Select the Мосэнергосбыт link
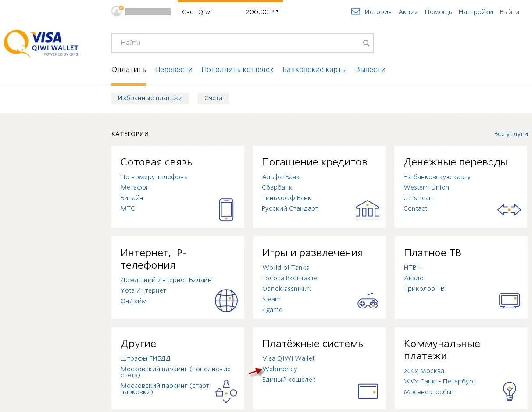 pos(429,392)
